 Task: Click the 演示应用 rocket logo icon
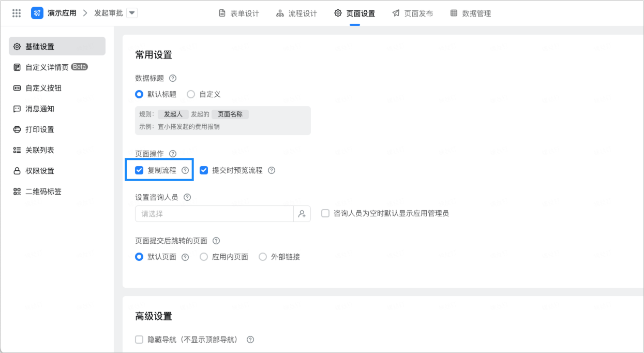(x=37, y=13)
